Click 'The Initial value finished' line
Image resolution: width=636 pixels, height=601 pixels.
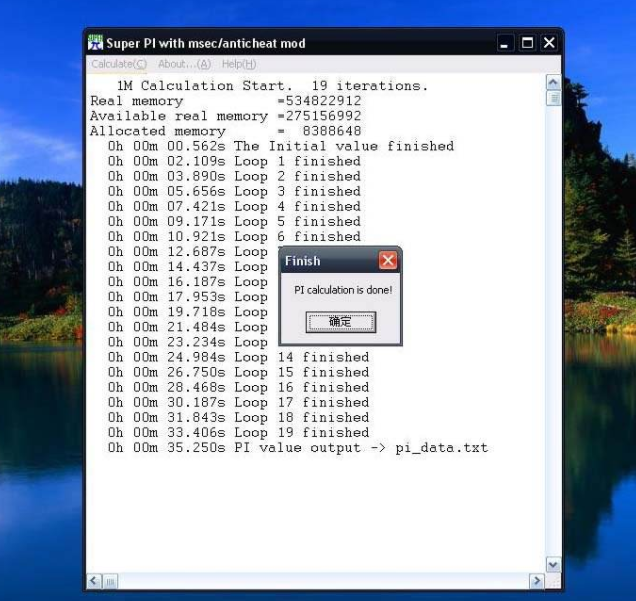[281, 146]
